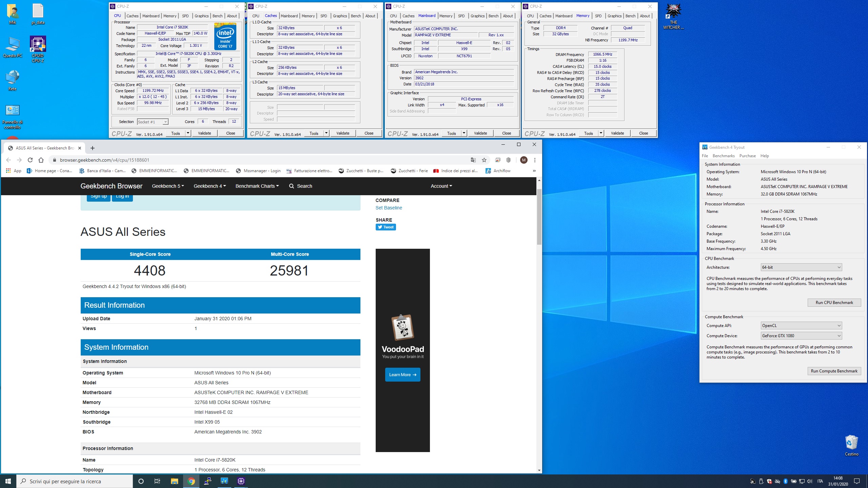Open the Translate page icon in address bar

[473, 160]
